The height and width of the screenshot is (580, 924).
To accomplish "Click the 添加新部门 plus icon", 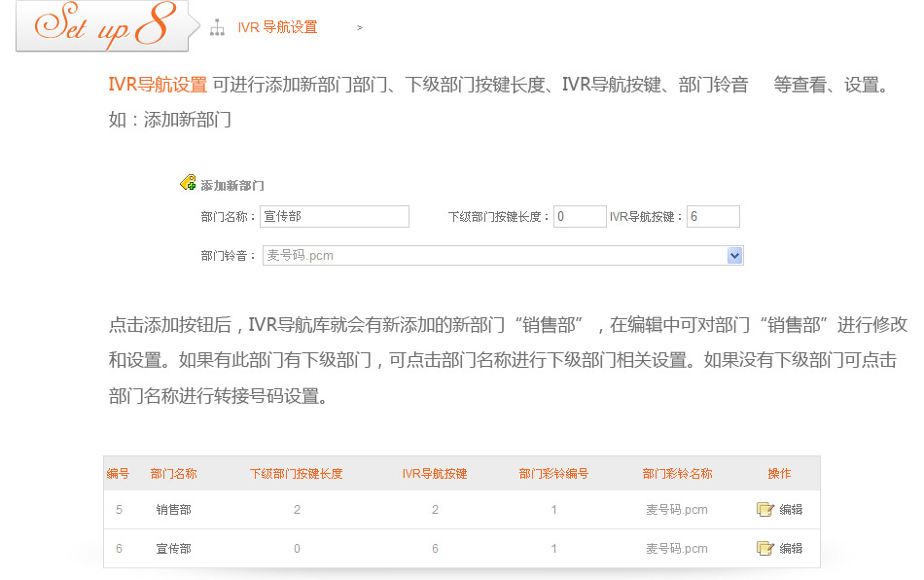I will 189,183.
